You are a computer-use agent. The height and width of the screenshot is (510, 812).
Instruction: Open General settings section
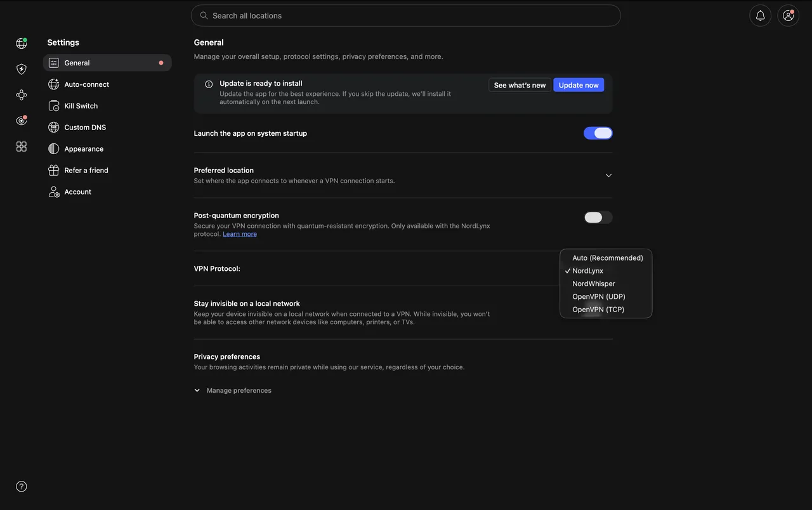click(x=107, y=63)
